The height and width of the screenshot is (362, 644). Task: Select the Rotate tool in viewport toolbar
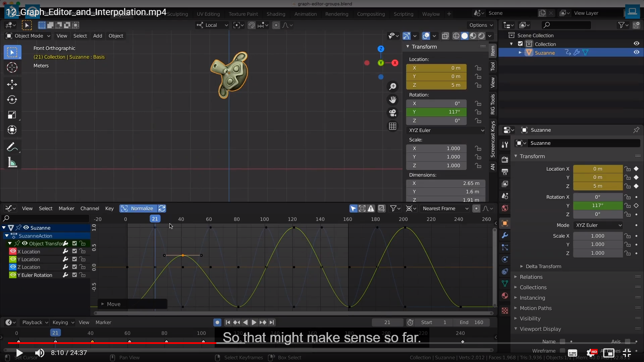(x=12, y=100)
